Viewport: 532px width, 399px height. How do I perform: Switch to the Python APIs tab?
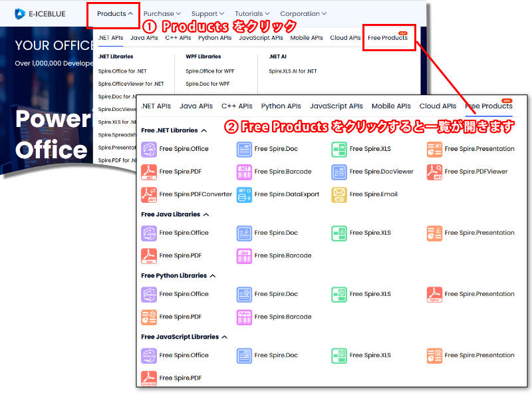215,38
